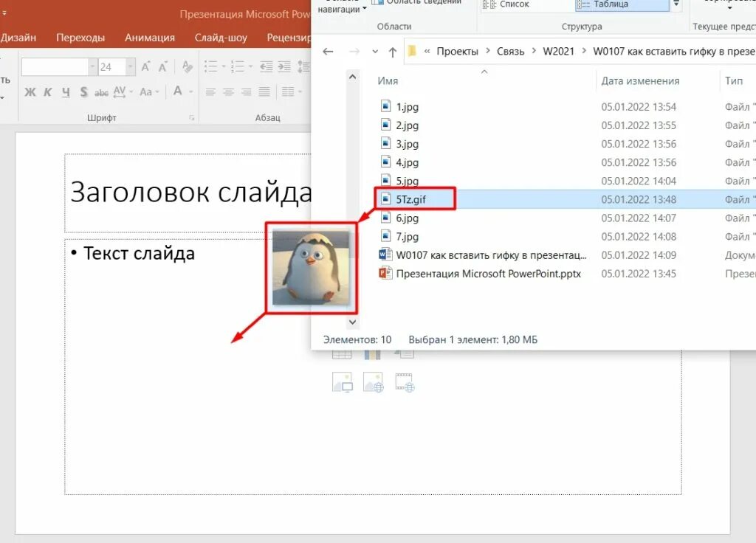Open bullet list style dropdown arrow
This screenshot has height=543, width=756.
pyautogui.click(x=223, y=66)
